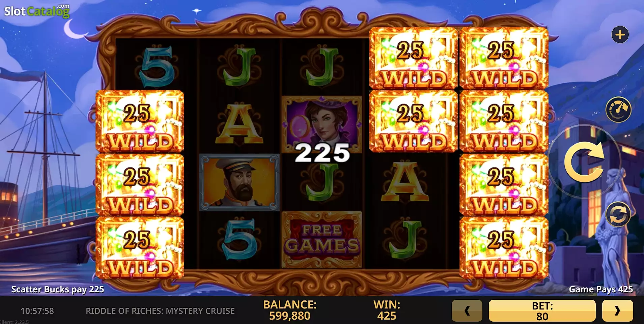Click the SlotCatalog.com logo
The height and width of the screenshot is (324, 644).
(x=37, y=11)
